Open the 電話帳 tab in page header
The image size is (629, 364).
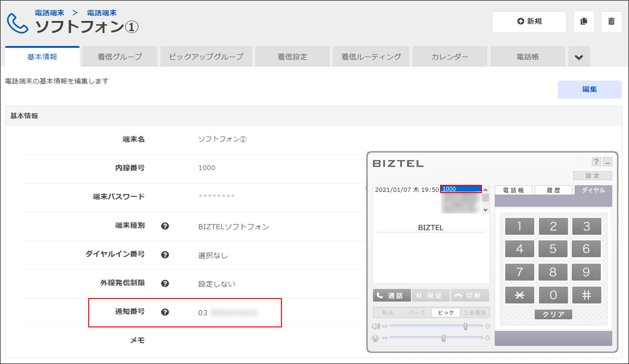click(x=528, y=57)
